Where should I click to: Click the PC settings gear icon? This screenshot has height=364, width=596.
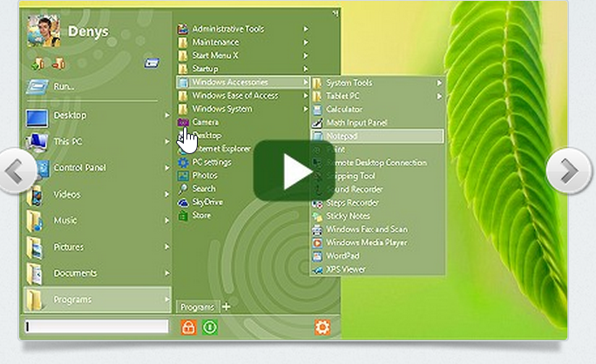(183, 162)
